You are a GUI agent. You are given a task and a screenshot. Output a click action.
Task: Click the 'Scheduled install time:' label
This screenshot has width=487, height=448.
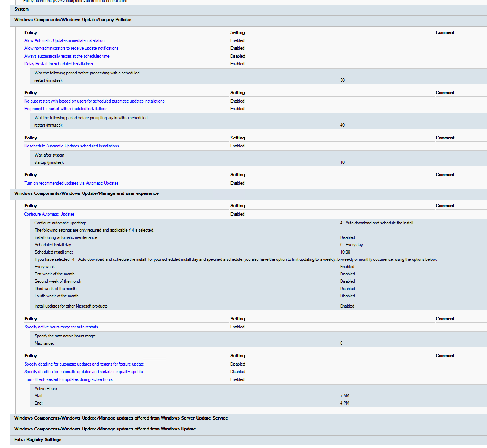54,252
